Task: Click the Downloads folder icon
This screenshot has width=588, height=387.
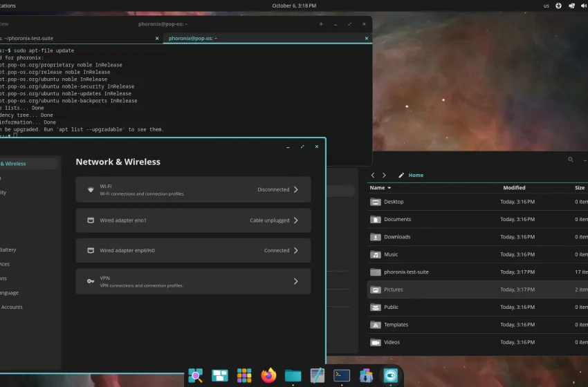Action: pos(376,237)
